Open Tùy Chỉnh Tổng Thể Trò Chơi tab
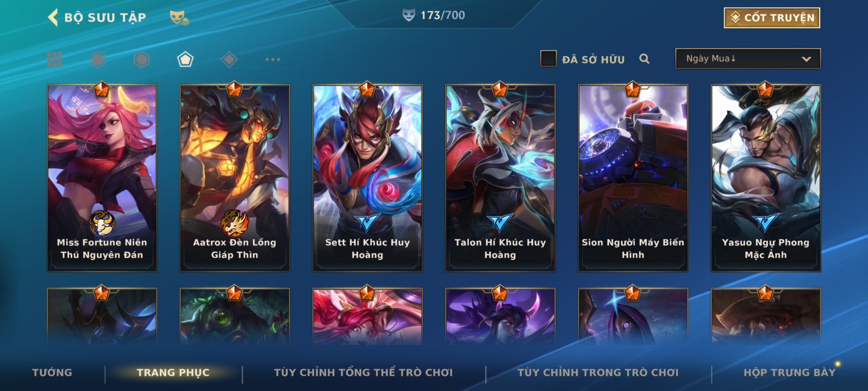 tap(363, 373)
